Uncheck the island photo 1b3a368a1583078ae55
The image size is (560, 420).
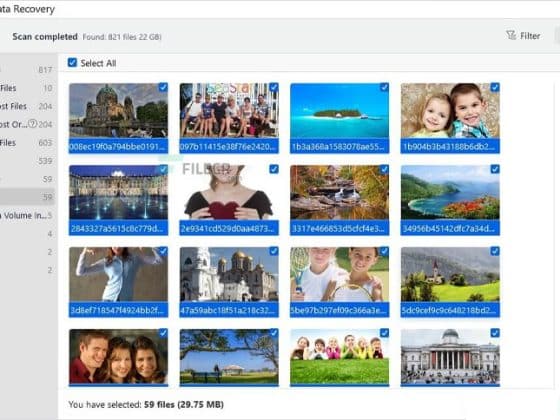384,88
